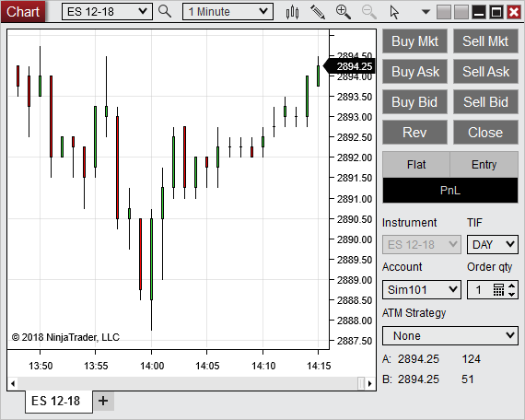Increase order quantity with up arrow
This screenshot has width=525, height=420.
point(511,286)
